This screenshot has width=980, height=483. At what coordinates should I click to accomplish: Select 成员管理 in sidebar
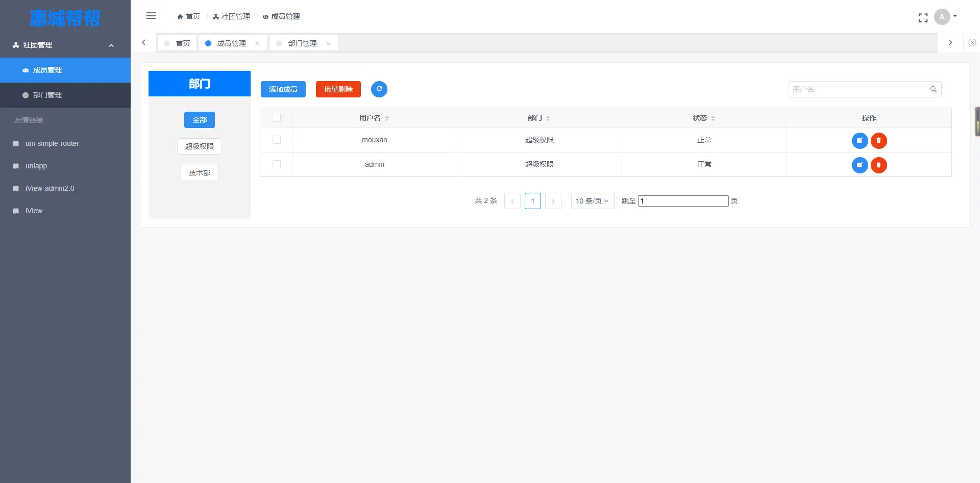click(x=65, y=70)
